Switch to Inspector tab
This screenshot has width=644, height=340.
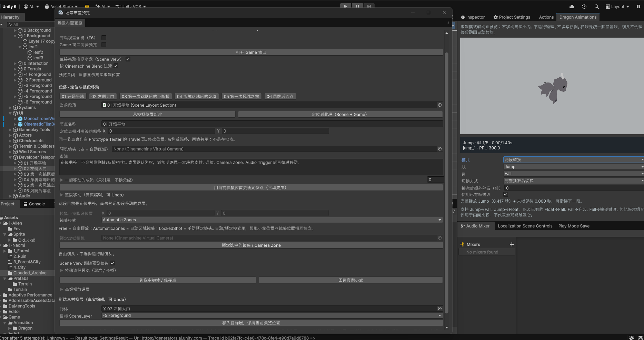tap(473, 17)
